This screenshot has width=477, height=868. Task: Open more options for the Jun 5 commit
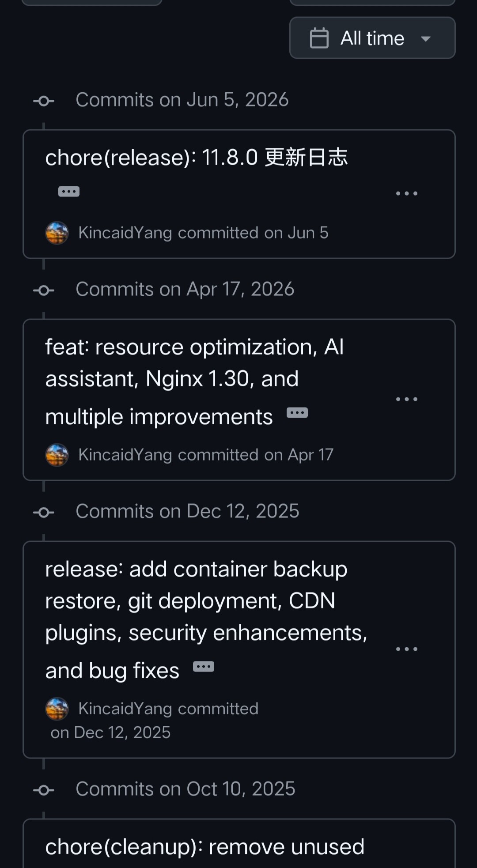click(x=407, y=193)
